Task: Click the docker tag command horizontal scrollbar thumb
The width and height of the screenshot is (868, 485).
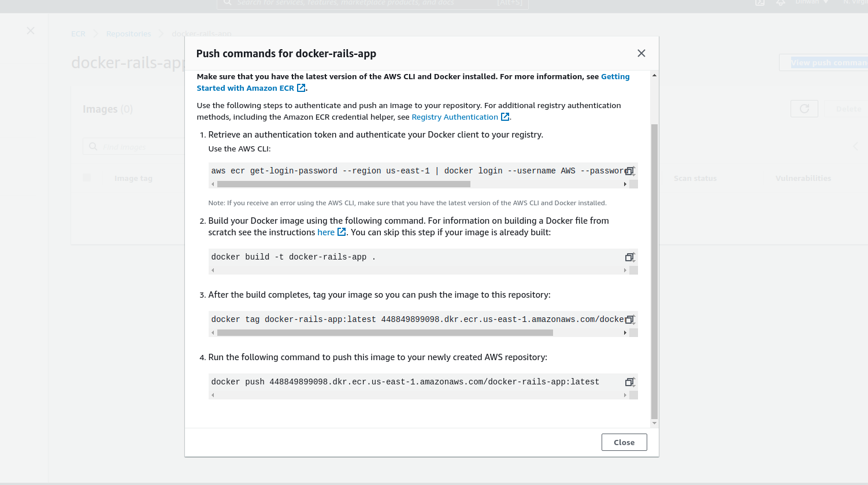Action: [385, 333]
